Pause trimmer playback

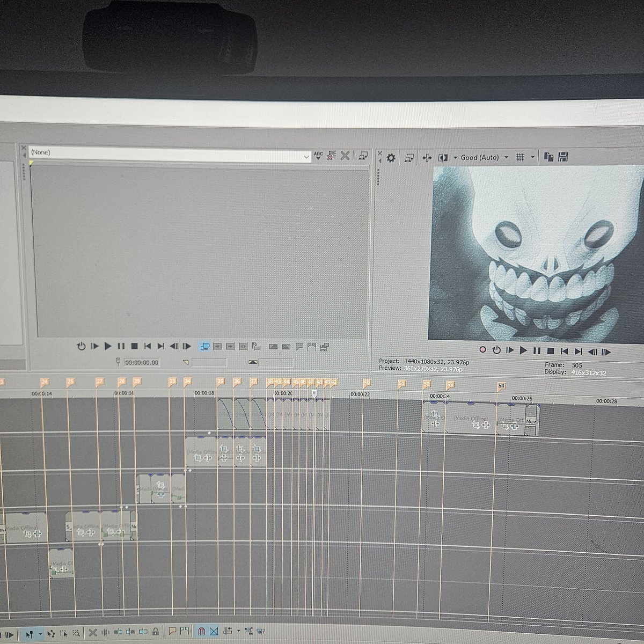121,346
